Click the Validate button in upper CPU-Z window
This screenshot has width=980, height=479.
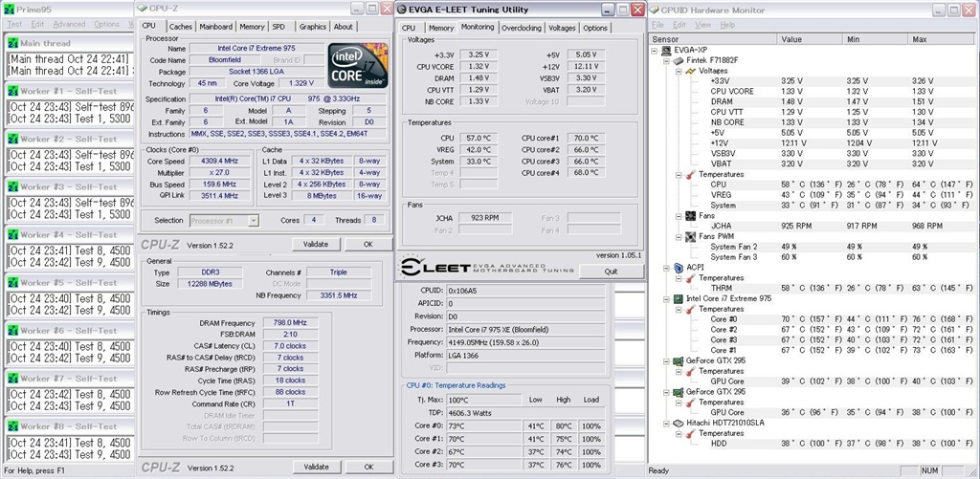click(316, 244)
